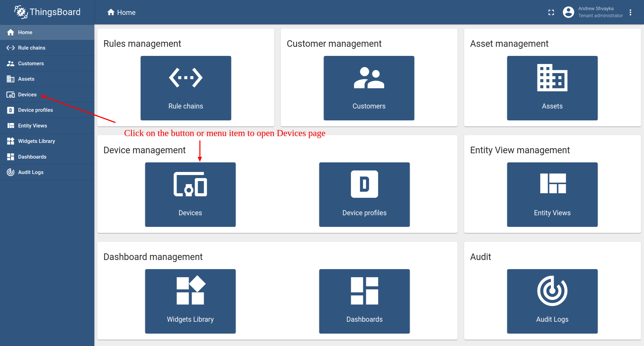Go to Assets in sidebar
The image size is (644, 346).
[x=26, y=79]
